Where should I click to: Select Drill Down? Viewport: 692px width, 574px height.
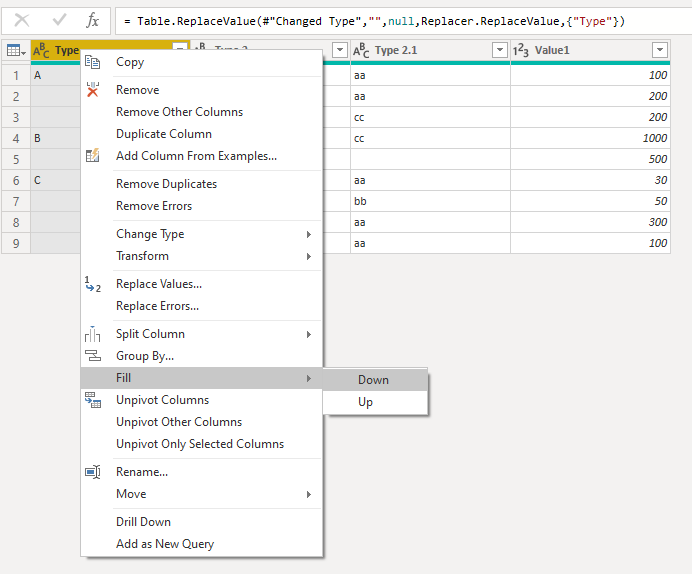tap(202, 522)
